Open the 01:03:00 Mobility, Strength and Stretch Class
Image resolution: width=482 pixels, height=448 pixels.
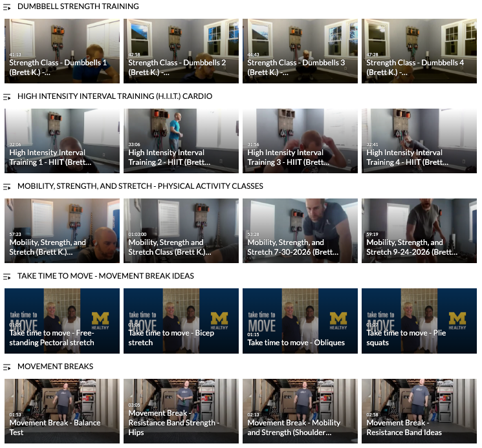(181, 231)
